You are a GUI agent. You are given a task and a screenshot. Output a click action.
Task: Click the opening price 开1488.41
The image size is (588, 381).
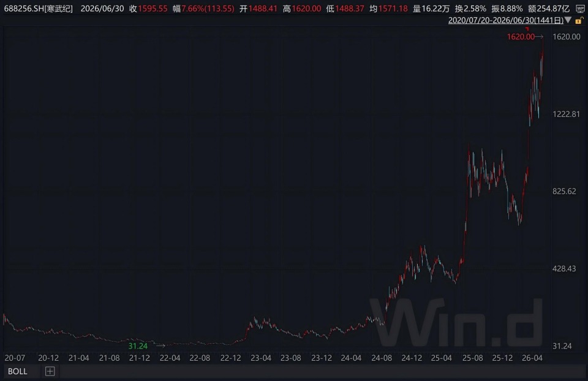[258, 9]
